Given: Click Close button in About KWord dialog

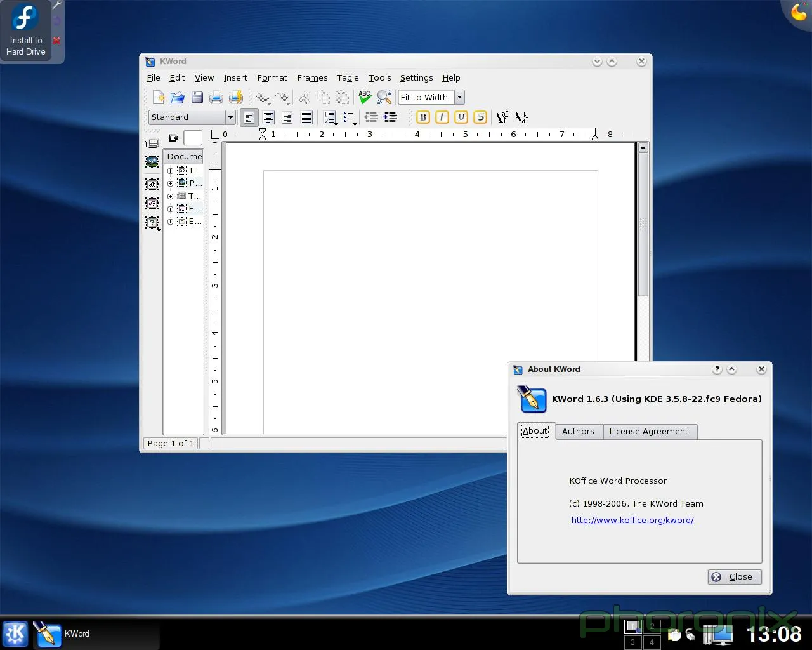Looking at the screenshot, I should click(x=735, y=577).
